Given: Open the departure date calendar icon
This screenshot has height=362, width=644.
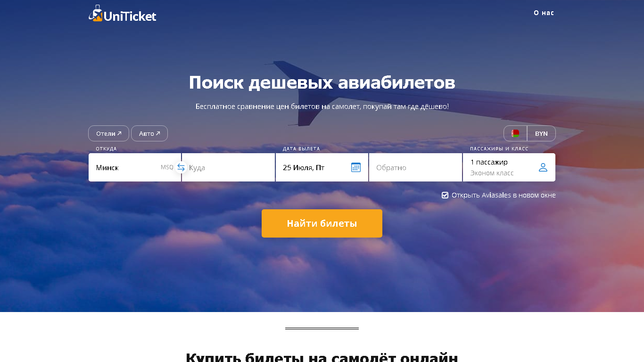Looking at the screenshot, I should coord(356,167).
